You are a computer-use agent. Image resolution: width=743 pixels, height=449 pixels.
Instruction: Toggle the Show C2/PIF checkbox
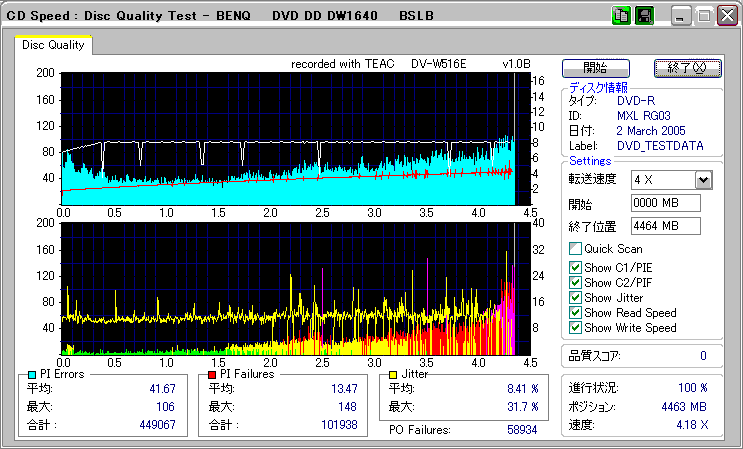(x=575, y=282)
